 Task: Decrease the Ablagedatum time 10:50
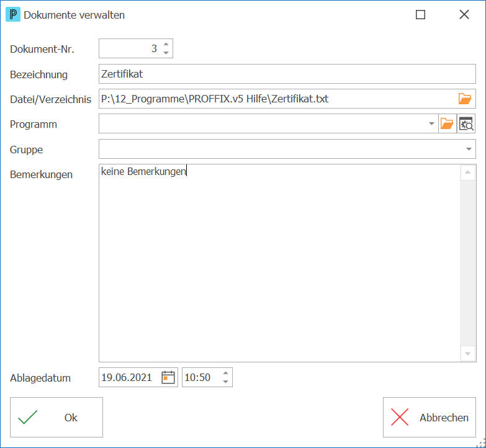[x=226, y=382]
